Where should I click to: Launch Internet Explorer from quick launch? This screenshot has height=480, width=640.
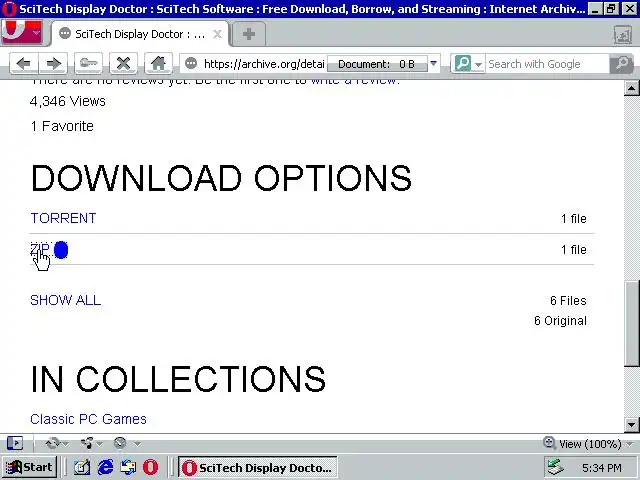pos(105,467)
